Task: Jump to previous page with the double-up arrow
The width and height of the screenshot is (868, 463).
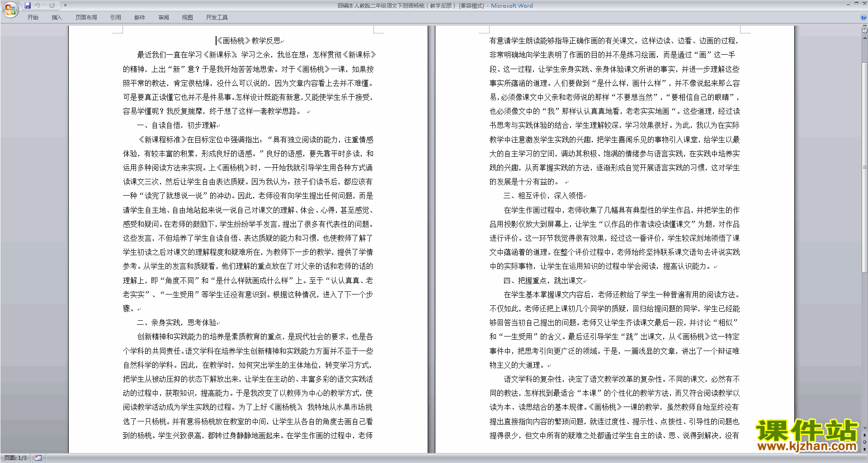Action: [x=864, y=435]
